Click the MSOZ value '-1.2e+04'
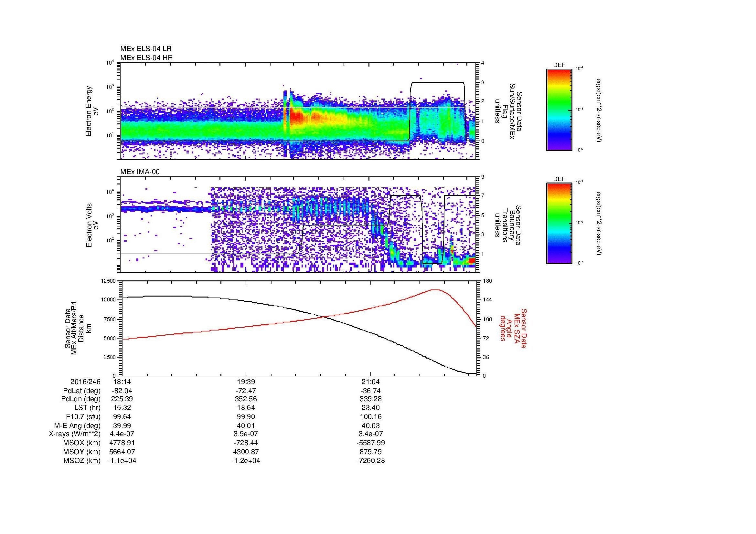 coord(246,461)
